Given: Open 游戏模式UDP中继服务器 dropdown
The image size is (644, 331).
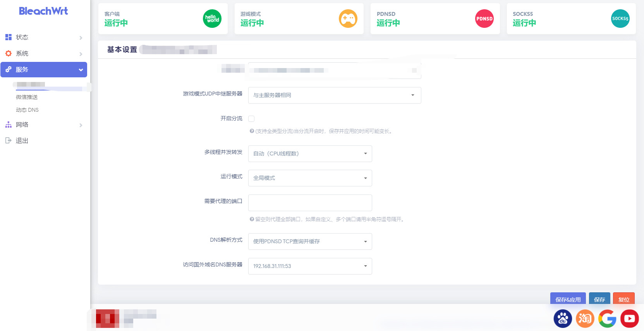Looking at the screenshot, I should click(335, 95).
